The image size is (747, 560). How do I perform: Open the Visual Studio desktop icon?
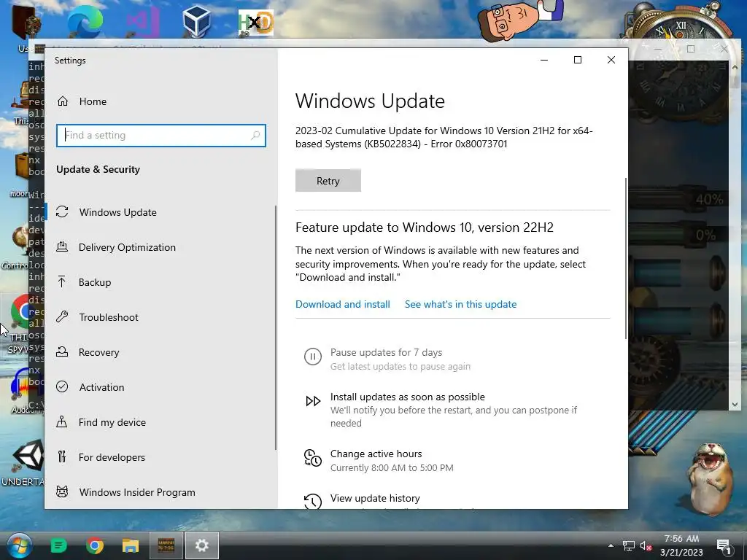(142, 22)
